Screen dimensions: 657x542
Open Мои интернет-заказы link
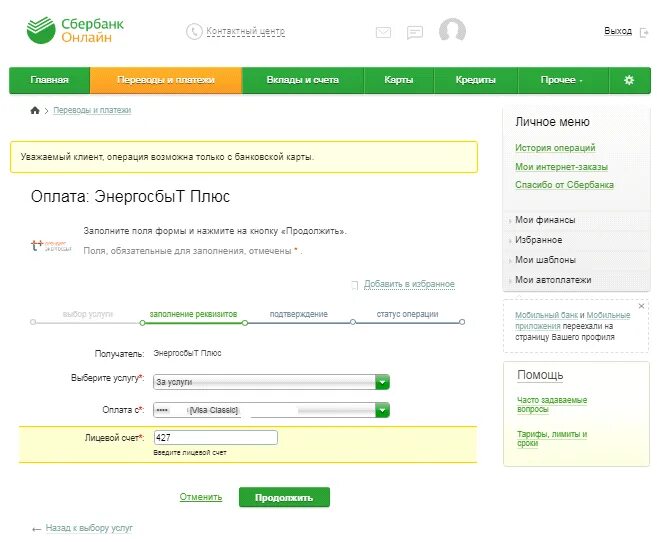click(x=561, y=167)
